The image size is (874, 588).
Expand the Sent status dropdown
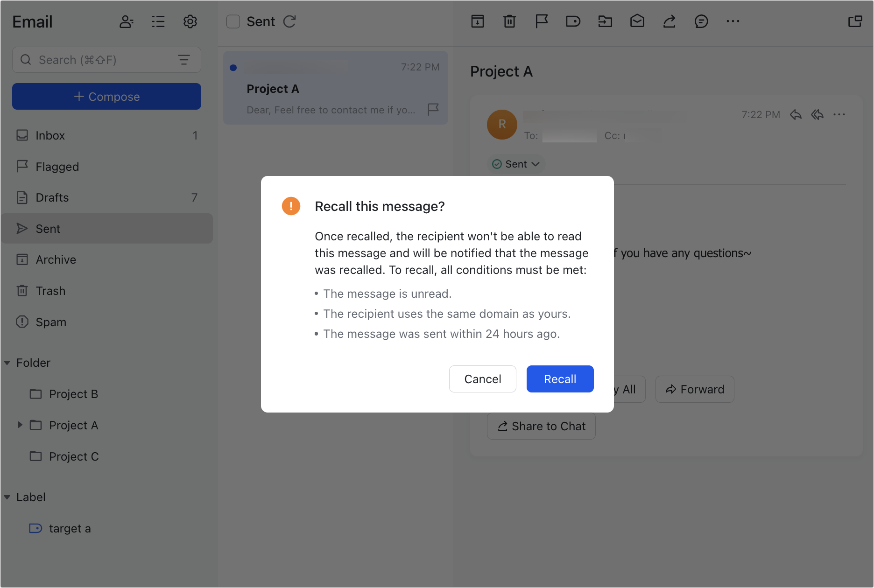tap(516, 164)
